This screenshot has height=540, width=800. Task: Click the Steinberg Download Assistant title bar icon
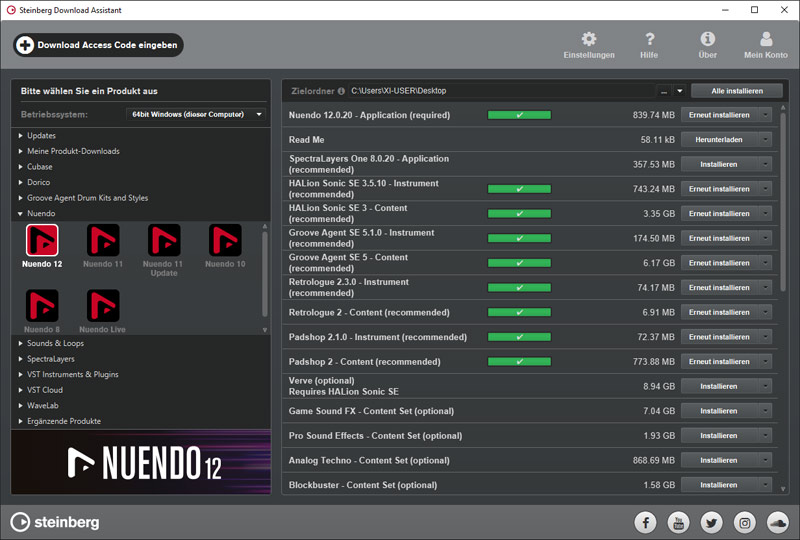point(11,10)
